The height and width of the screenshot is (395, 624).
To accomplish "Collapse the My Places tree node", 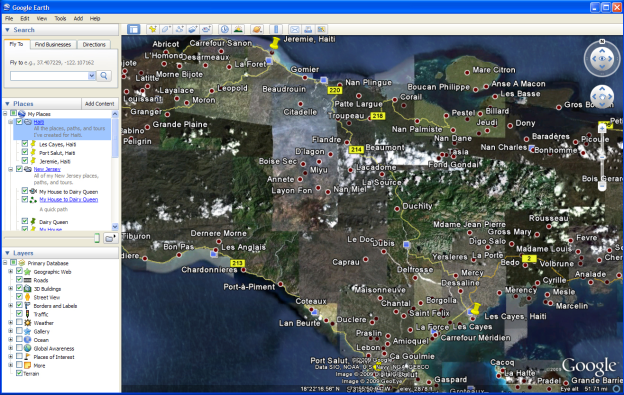I will point(5,114).
